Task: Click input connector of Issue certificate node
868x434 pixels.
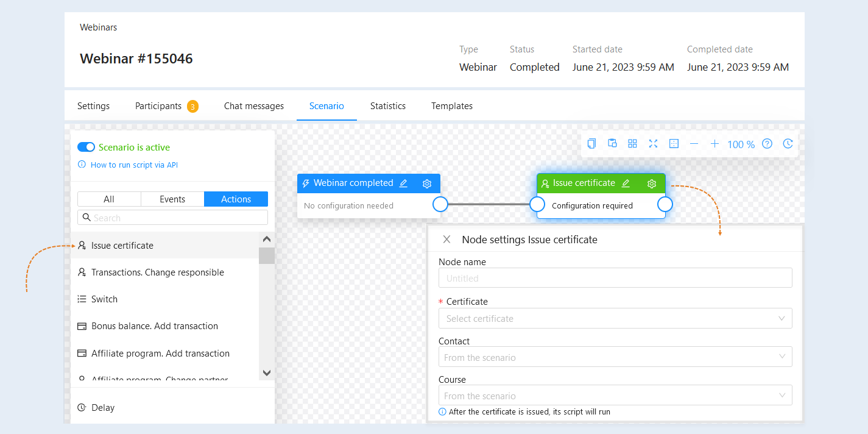Action: click(x=537, y=204)
